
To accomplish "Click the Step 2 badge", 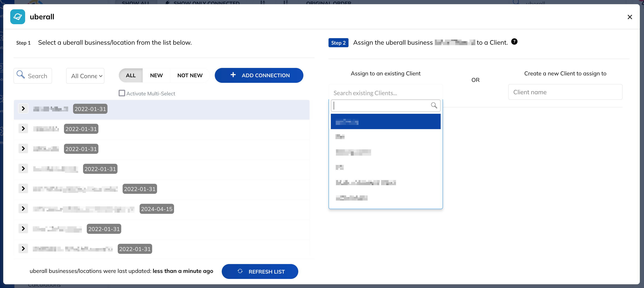I will pyautogui.click(x=338, y=43).
